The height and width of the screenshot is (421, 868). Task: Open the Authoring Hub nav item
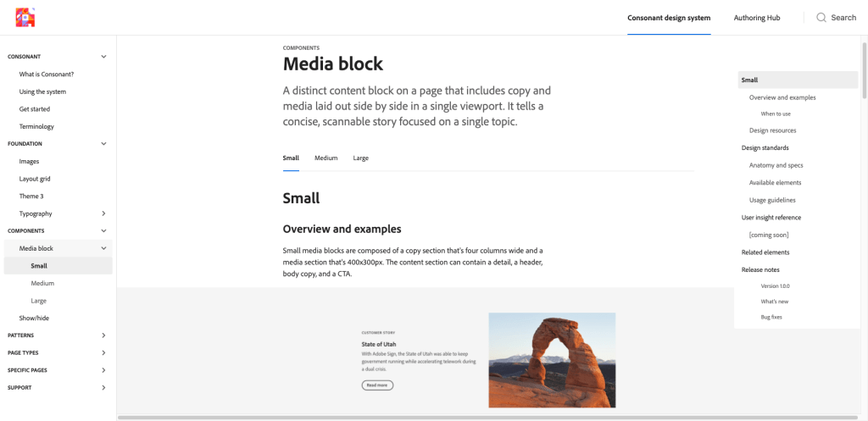coord(758,18)
